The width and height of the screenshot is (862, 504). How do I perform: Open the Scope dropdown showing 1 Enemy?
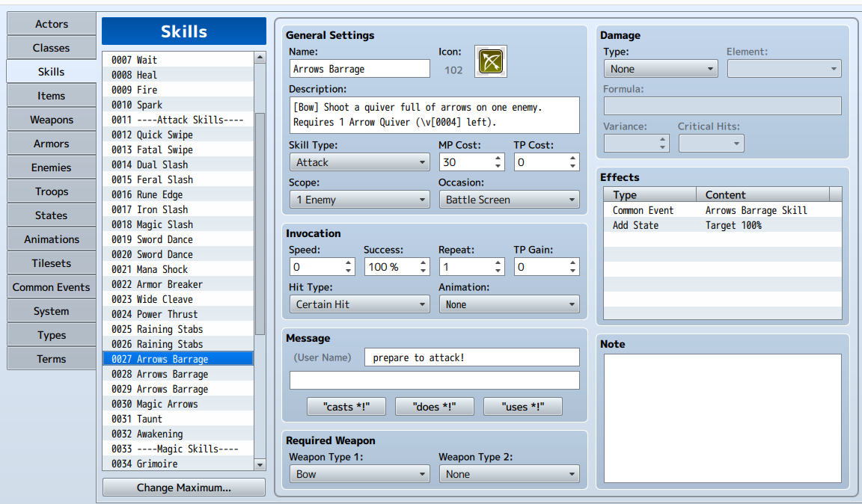point(359,200)
